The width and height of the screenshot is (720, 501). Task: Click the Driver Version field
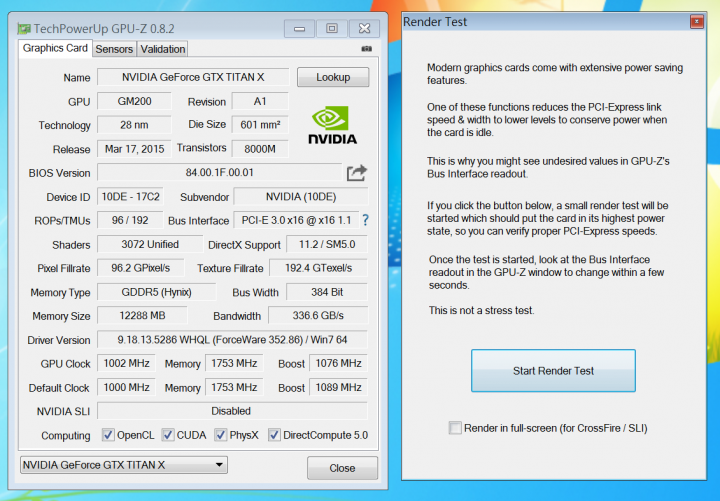[x=232, y=340]
